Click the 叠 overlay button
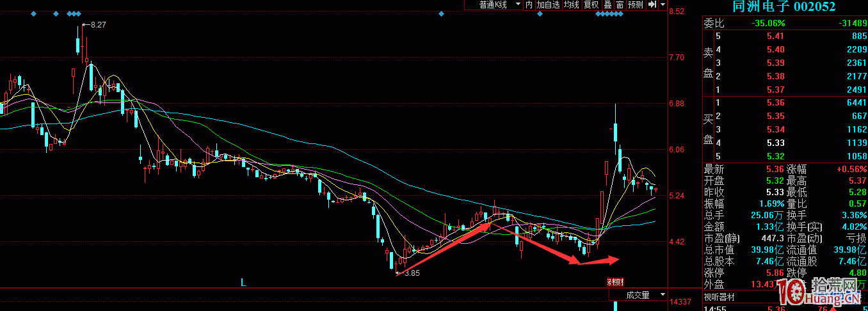 coord(607,4)
